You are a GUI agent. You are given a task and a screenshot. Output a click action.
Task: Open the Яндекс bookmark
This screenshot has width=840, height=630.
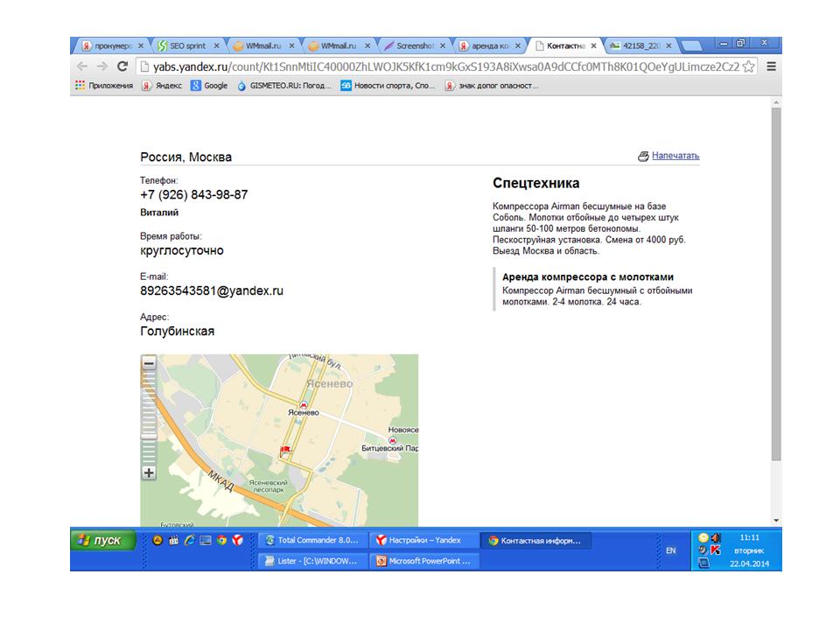pos(162,85)
